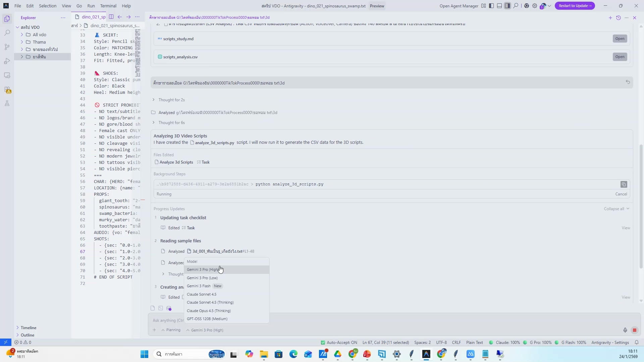Open the chat history clock icon
This screenshot has width=644, height=362.
point(619,18)
